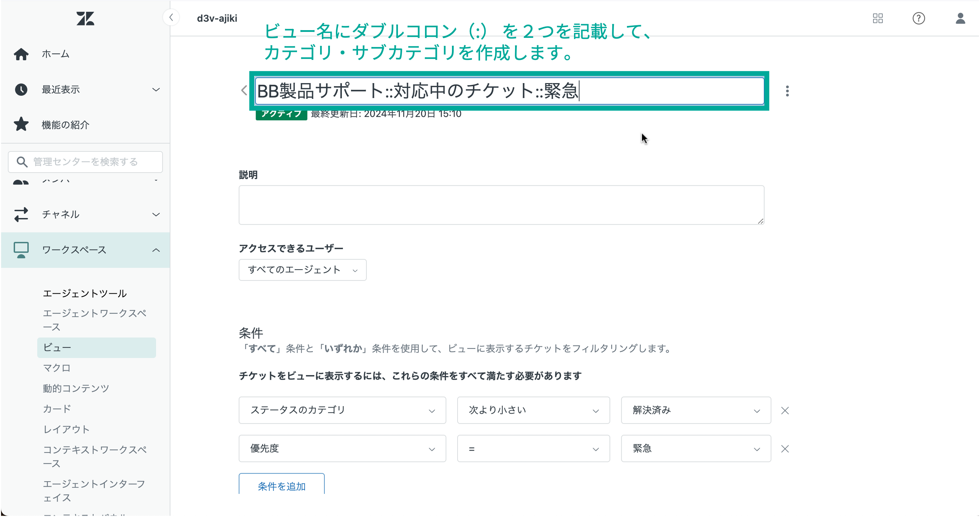Open the すべてのエージェント access dropdown
Viewport: 980px width, 517px height.
[303, 270]
